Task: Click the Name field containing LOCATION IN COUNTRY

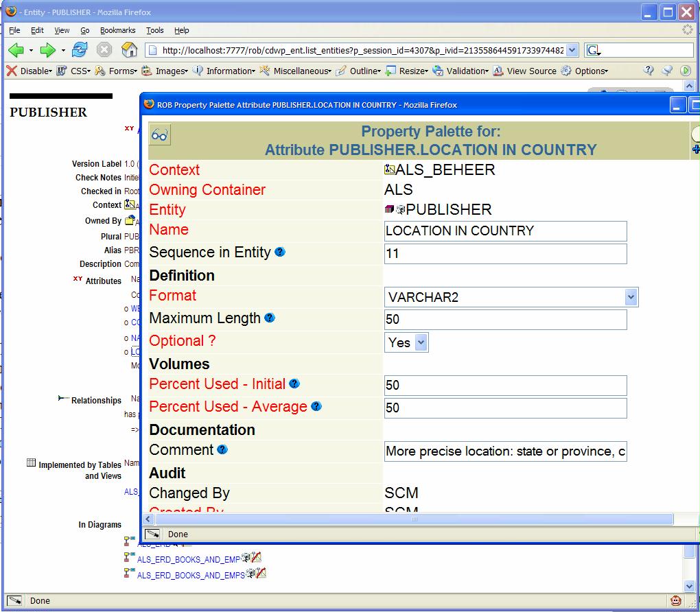Action: coord(505,231)
